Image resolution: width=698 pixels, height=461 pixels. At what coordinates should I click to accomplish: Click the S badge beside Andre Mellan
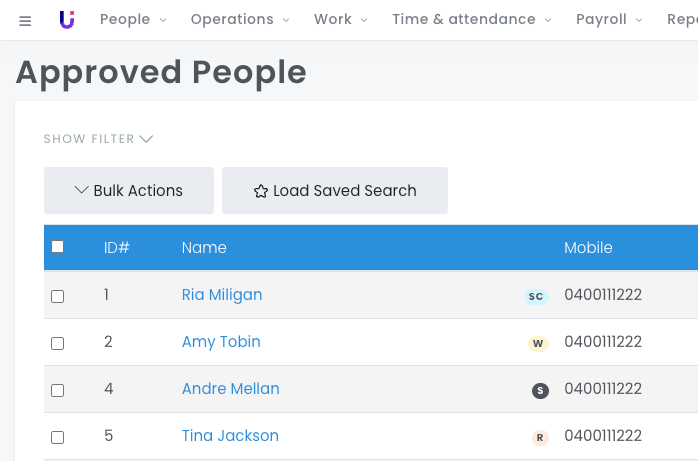540,391
